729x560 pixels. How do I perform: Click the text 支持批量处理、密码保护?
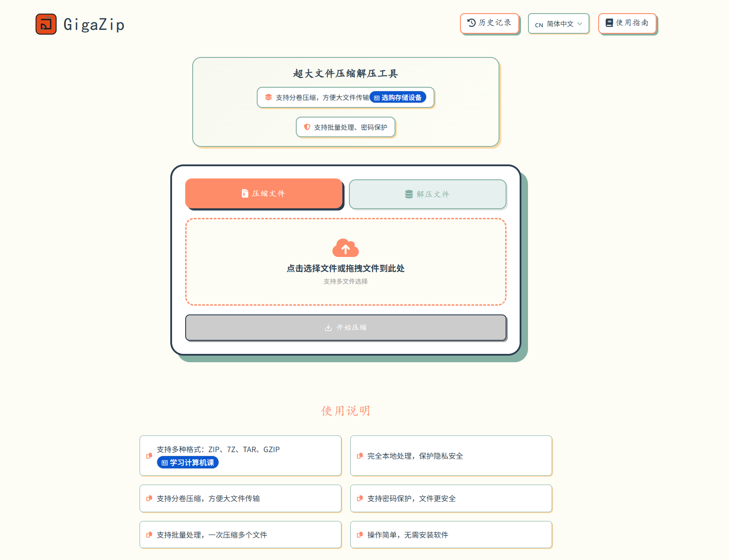(351, 128)
